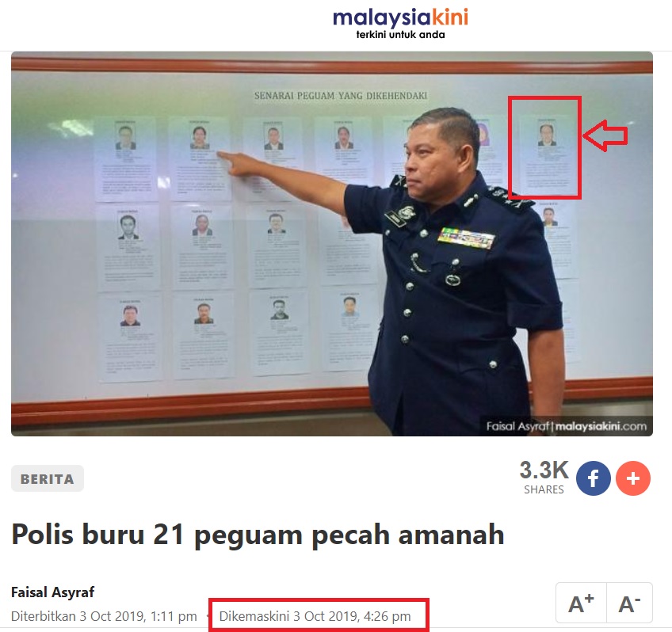The image size is (672, 632).
Task: Click the SENARAI PEGUAM YANG DIKEHENDAKI board title
Action: pos(341,96)
